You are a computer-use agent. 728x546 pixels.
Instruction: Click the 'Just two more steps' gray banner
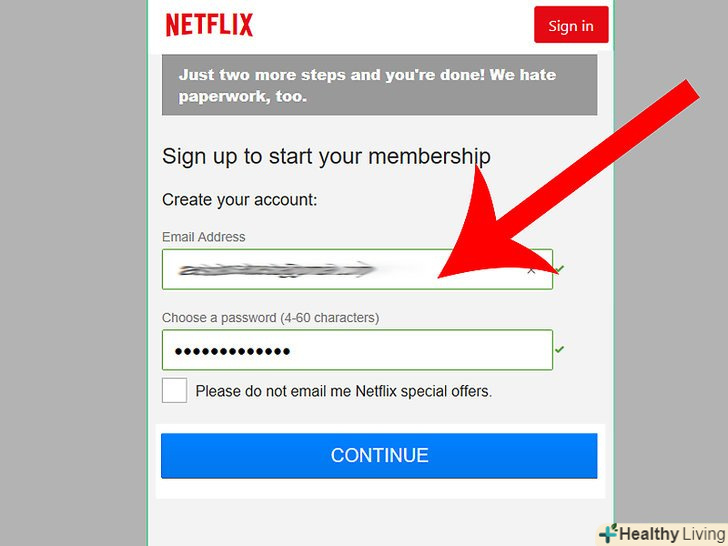[x=379, y=85]
